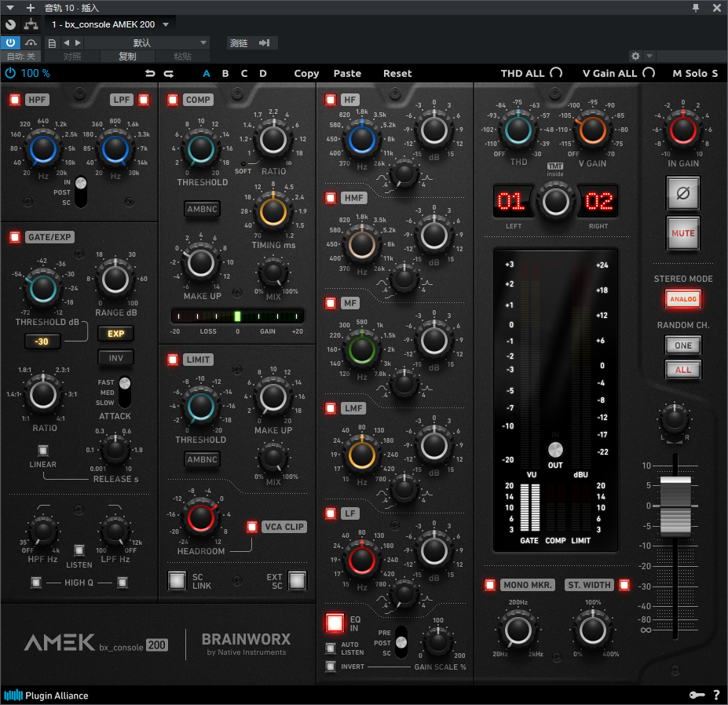Image resolution: width=728 pixels, height=705 pixels.
Task: Click the THD ALL reset circle icon
Action: point(556,73)
